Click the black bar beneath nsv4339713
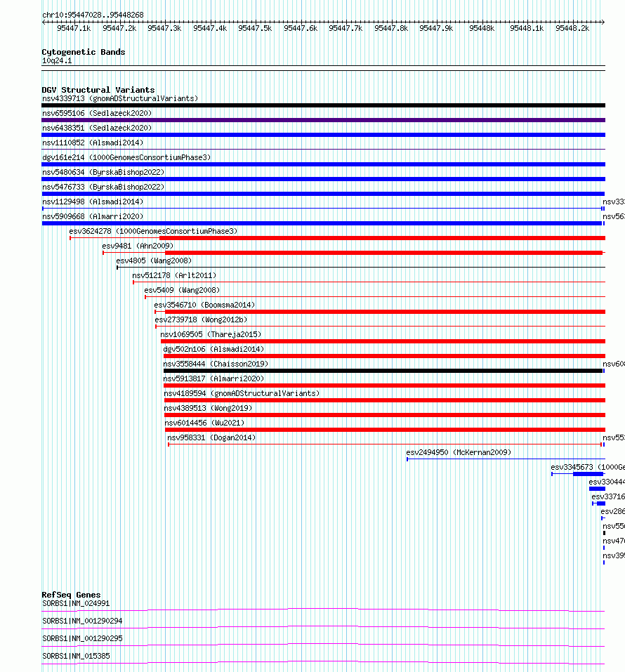This screenshot has width=625, height=672. (x=323, y=105)
